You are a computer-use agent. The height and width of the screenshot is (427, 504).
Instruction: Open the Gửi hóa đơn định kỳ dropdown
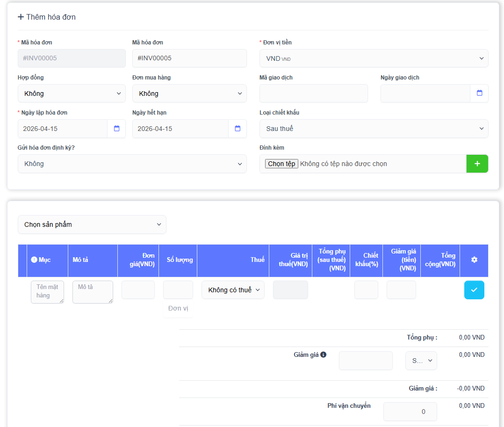pos(132,164)
